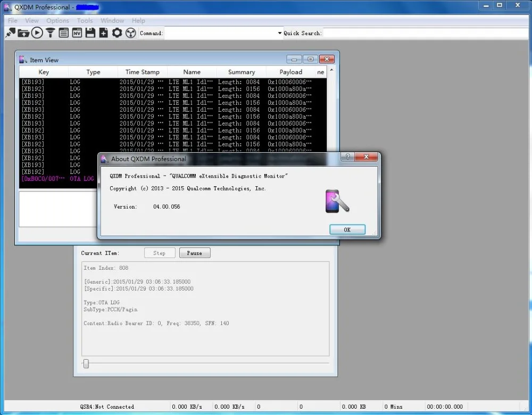Open the Tools menu

[x=85, y=20]
